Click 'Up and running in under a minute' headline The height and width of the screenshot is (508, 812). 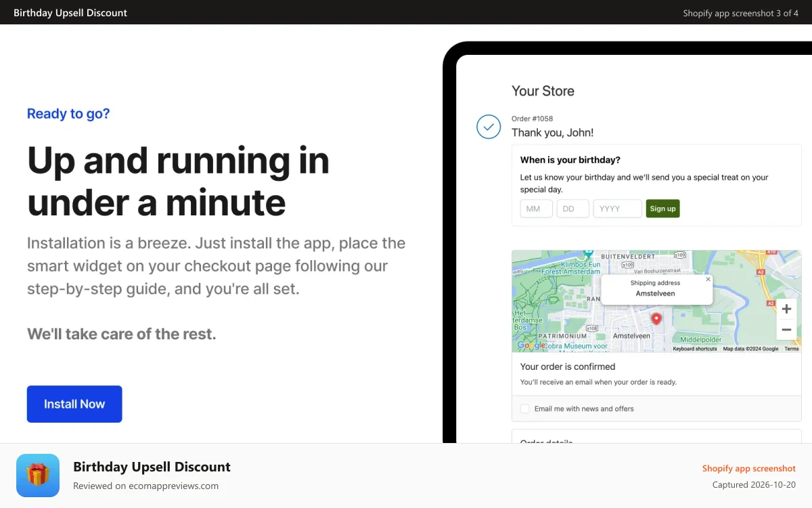coord(179,181)
